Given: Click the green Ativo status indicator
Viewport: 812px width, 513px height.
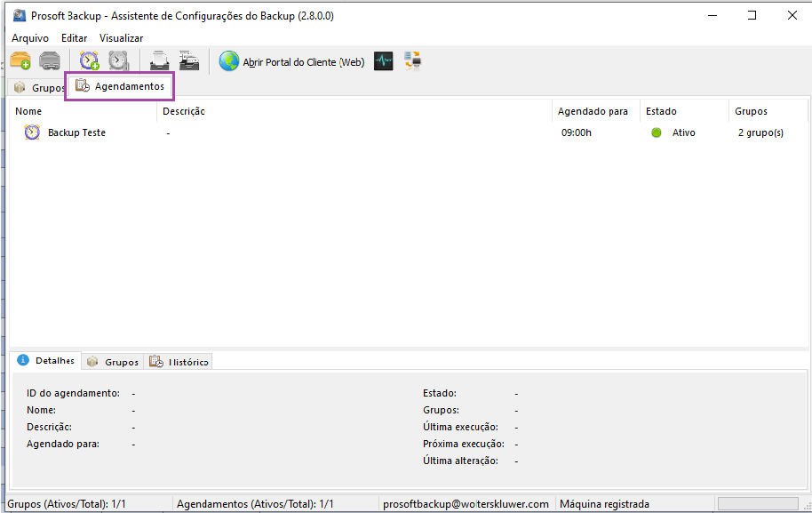Looking at the screenshot, I should tap(657, 132).
